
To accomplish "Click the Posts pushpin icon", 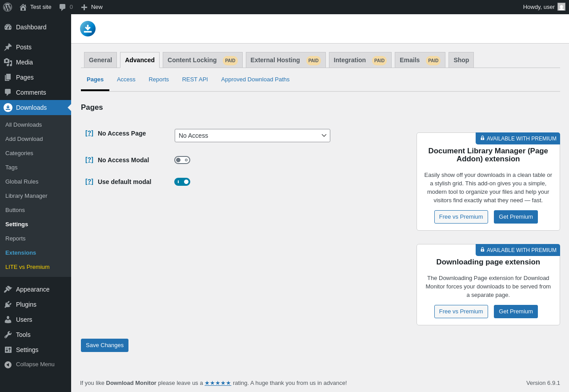I will click(8, 47).
